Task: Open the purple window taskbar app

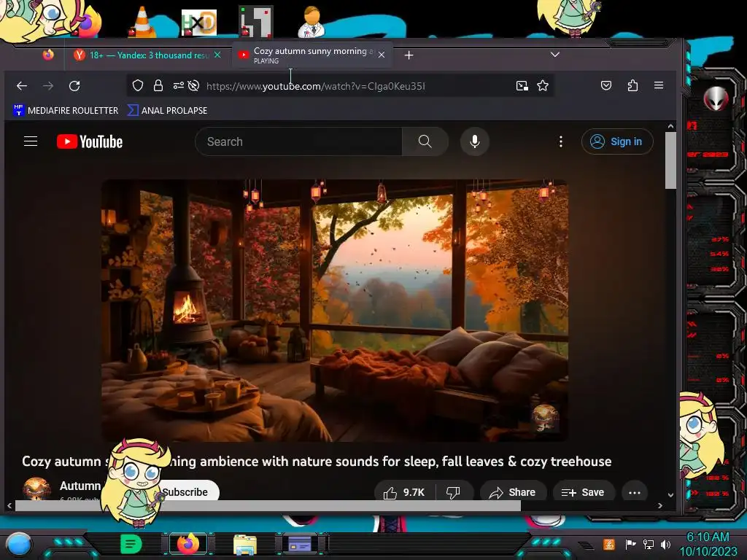Action: pyautogui.click(x=301, y=544)
